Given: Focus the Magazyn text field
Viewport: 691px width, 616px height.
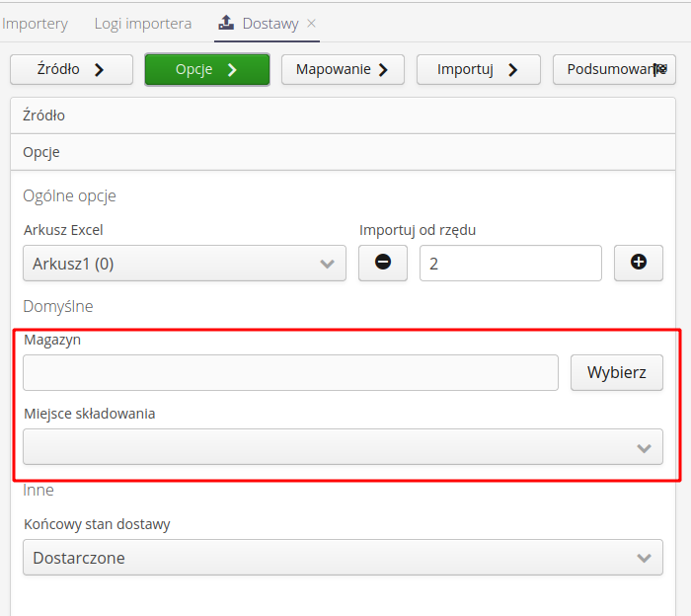Looking at the screenshot, I should point(290,373).
